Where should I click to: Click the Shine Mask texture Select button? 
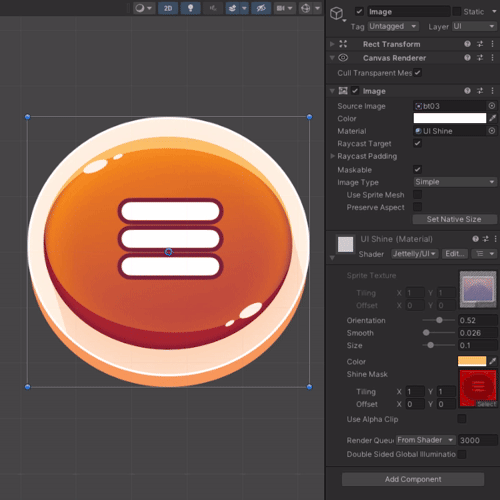click(486, 404)
